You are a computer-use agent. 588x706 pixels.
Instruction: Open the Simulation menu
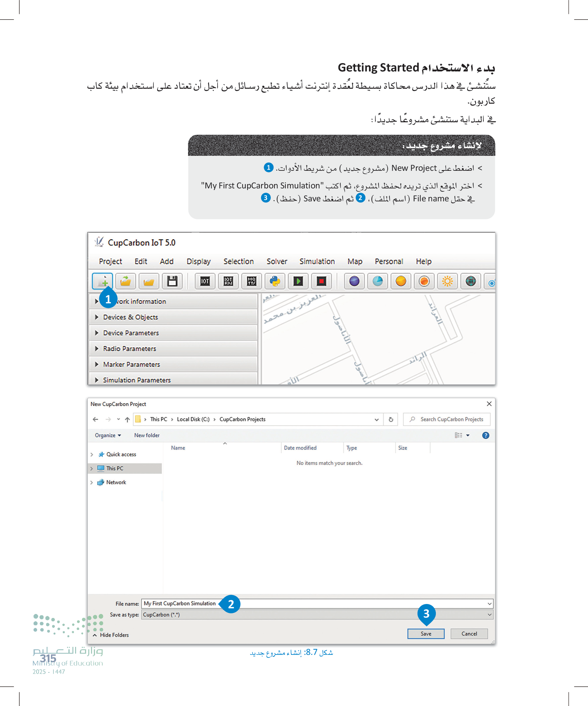317,261
